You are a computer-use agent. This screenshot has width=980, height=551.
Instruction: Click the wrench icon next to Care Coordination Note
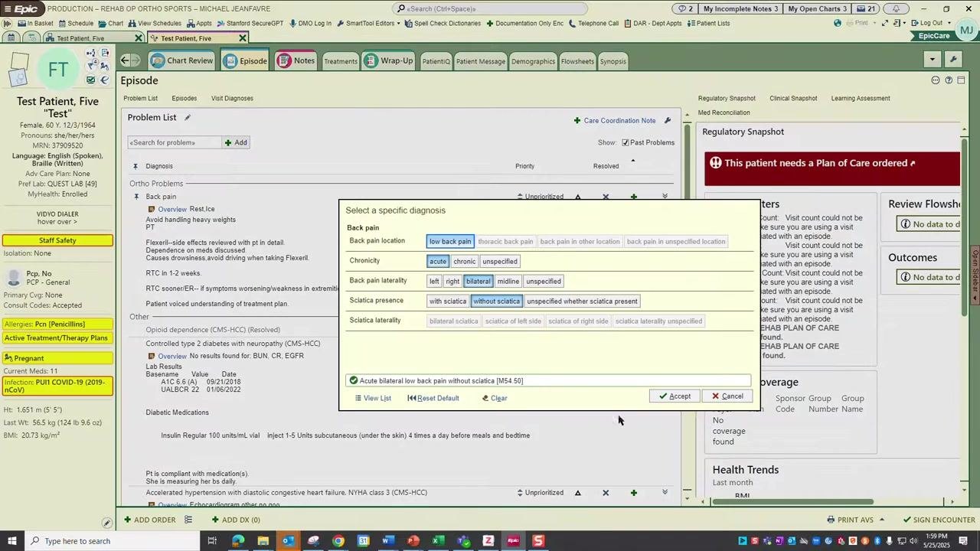click(668, 120)
